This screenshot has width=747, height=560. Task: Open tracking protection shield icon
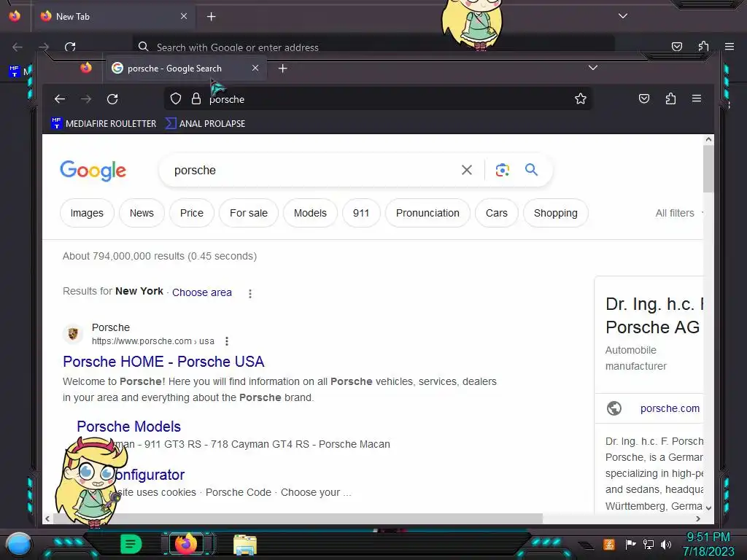[x=176, y=99]
